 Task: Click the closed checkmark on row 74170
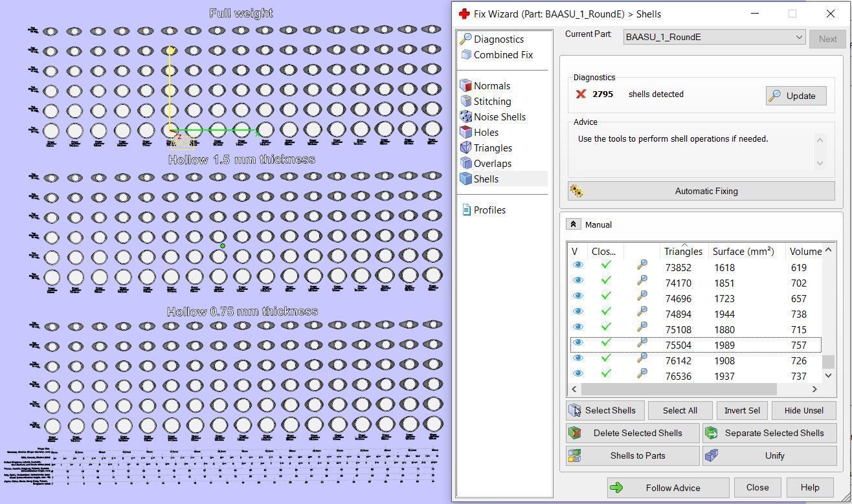(x=606, y=280)
